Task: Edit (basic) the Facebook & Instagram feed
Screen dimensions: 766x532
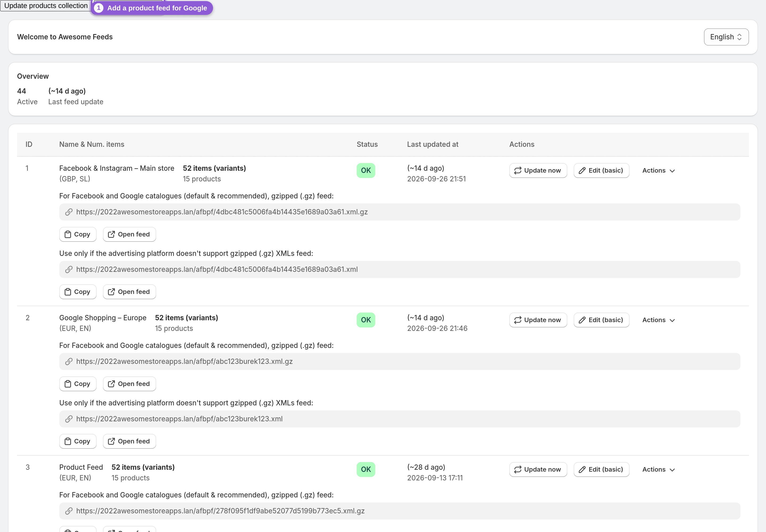Action: click(601, 171)
